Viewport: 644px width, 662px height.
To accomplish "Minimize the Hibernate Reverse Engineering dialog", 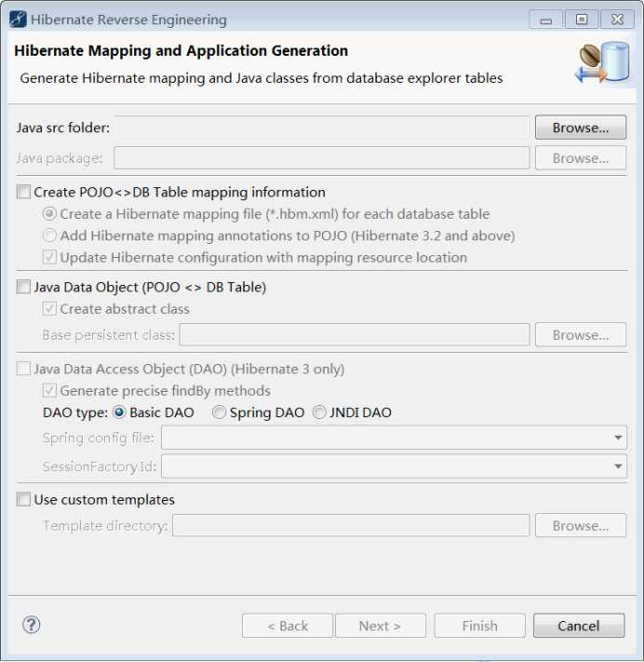I will coord(545,20).
